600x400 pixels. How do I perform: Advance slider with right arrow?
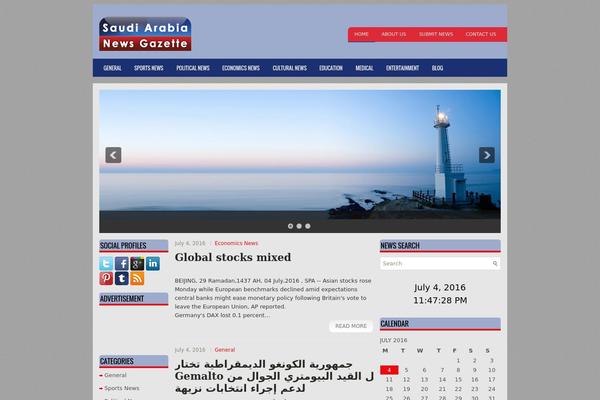[487, 155]
